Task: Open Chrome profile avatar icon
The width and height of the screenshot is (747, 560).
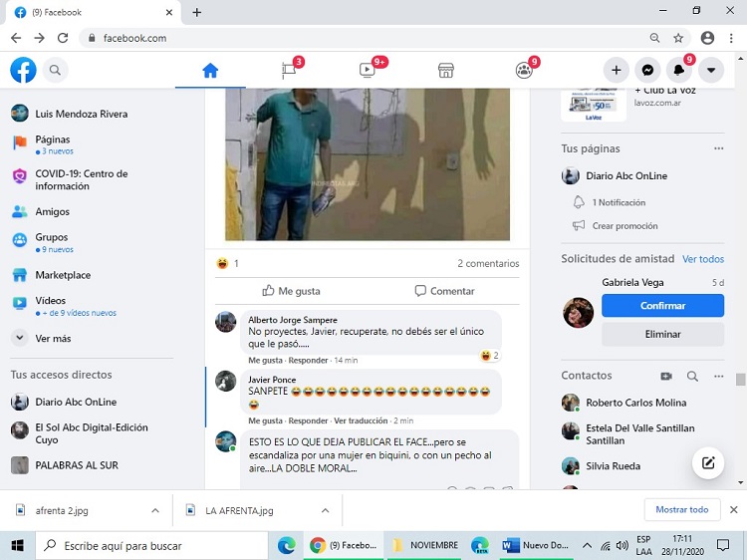Action: tap(707, 38)
